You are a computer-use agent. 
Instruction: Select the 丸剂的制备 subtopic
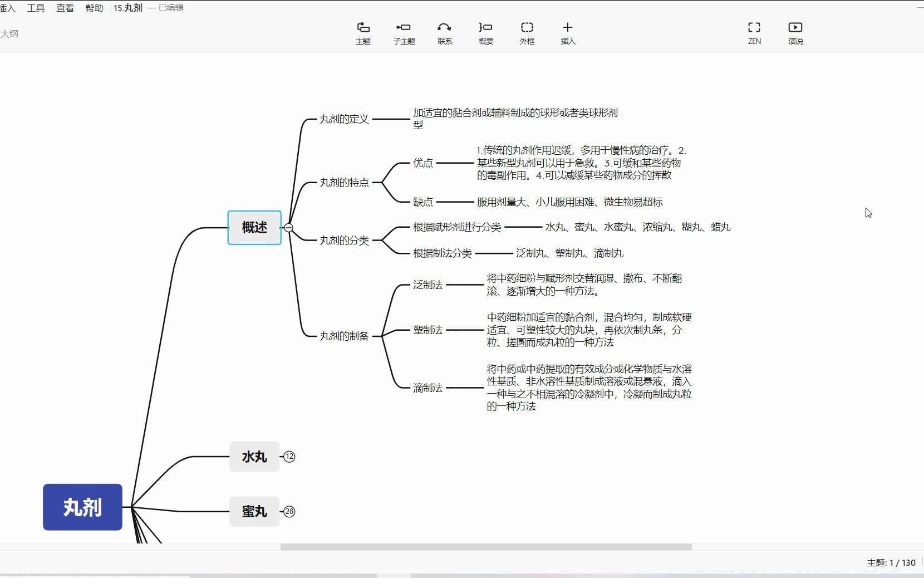point(344,336)
